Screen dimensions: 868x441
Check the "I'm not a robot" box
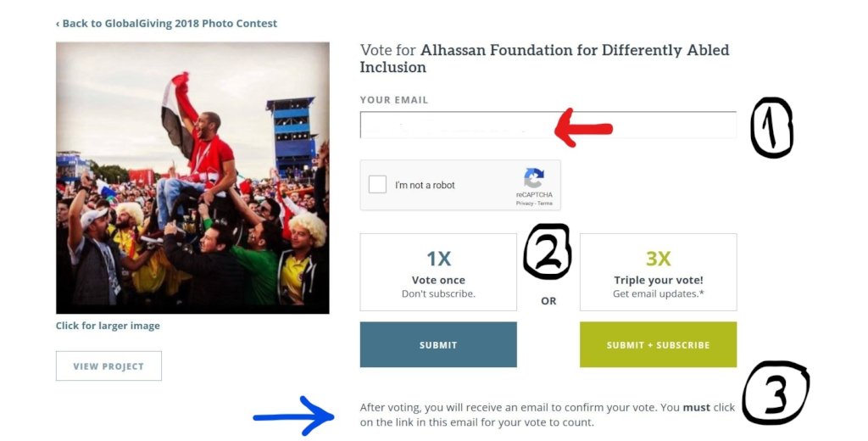coord(378,185)
